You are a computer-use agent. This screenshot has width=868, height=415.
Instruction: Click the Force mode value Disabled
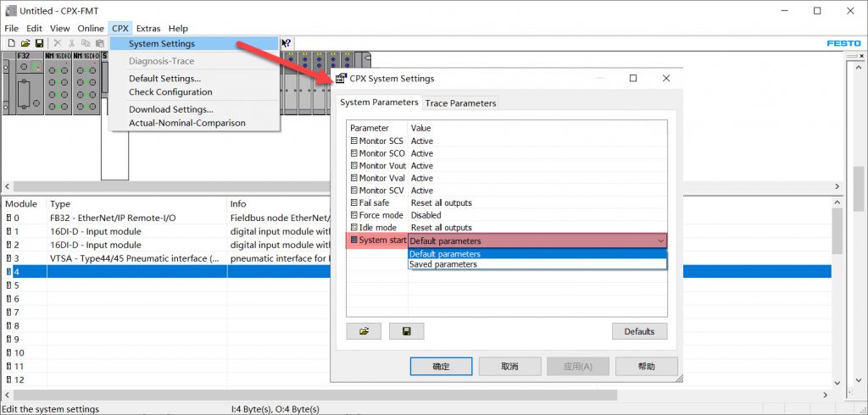pyautogui.click(x=426, y=214)
